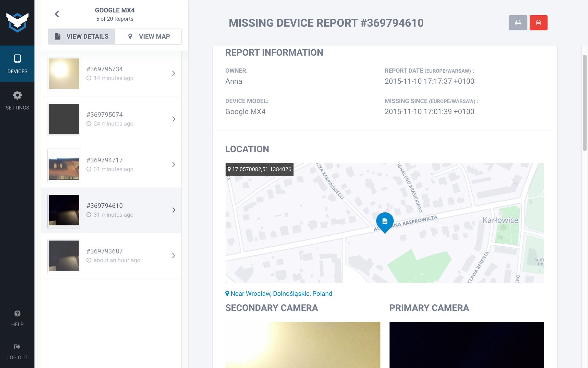This screenshot has height=368, width=588.
Task: Click owner name Anna
Action: click(x=234, y=81)
